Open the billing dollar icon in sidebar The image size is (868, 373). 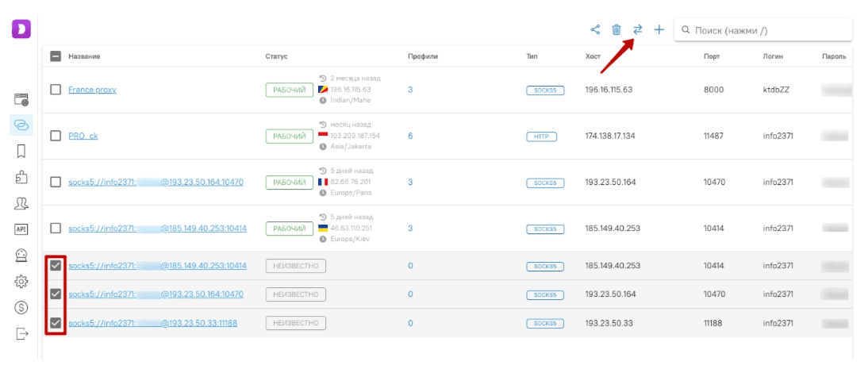point(21,307)
